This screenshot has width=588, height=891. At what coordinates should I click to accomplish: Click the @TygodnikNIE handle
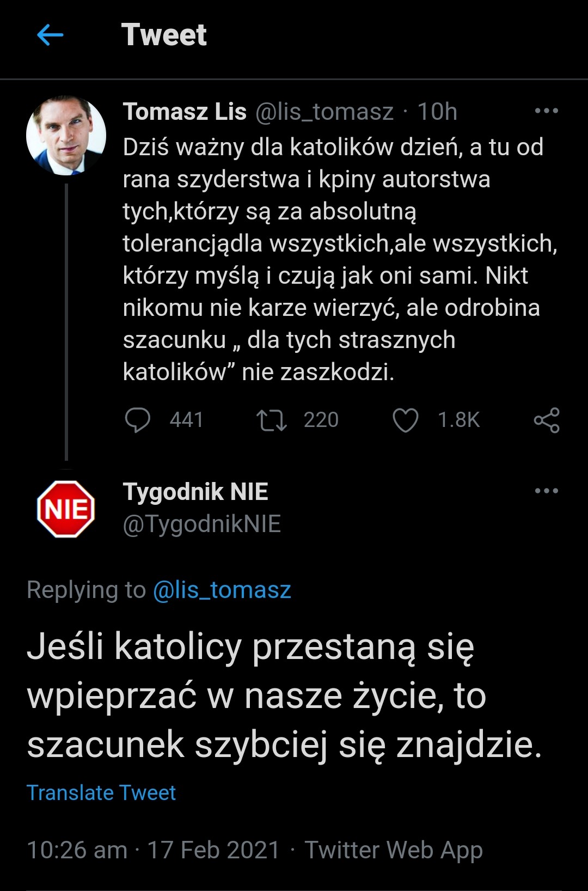202,524
